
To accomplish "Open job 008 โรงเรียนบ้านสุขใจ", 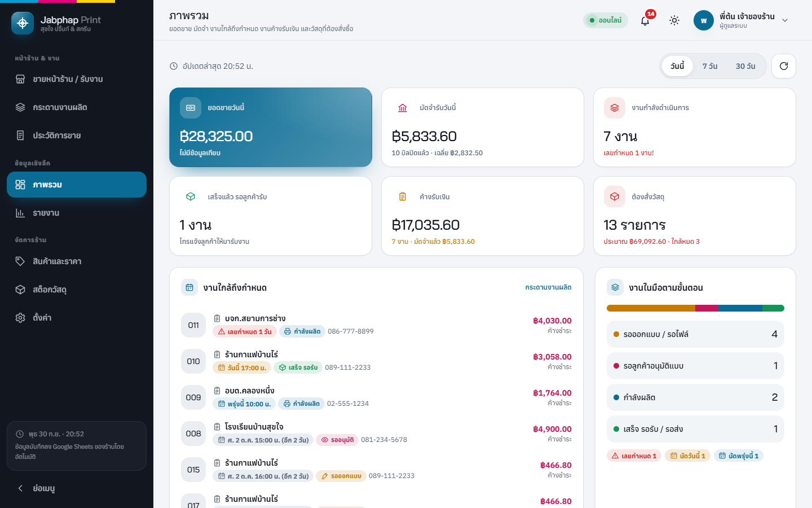I will click(x=376, y=433).
